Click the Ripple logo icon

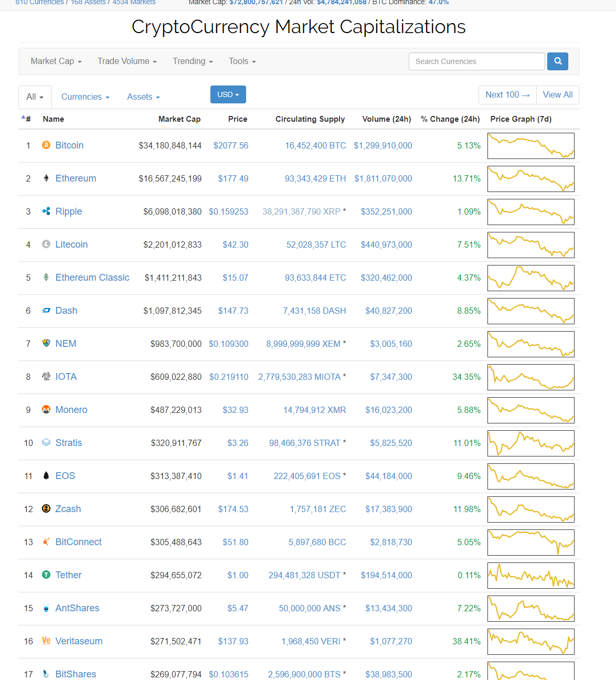click(x=46, y=211)
